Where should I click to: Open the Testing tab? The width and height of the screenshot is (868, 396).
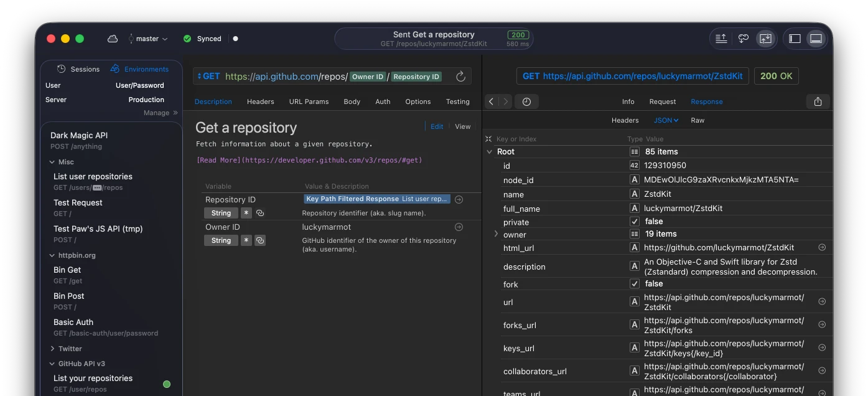458,101
